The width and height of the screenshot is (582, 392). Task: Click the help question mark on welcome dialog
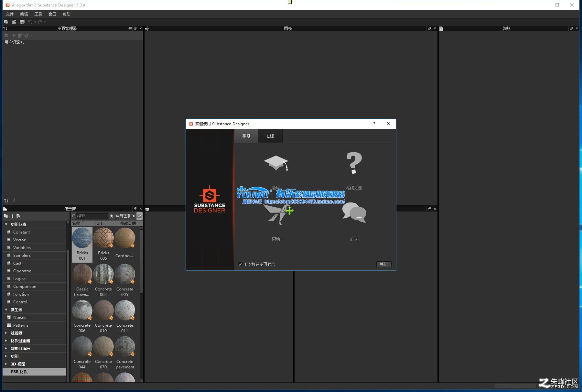(374, 124)
